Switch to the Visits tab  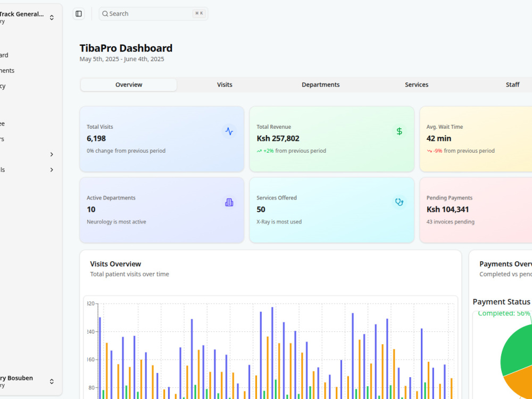pyautogui.click(x=225, y=85)
